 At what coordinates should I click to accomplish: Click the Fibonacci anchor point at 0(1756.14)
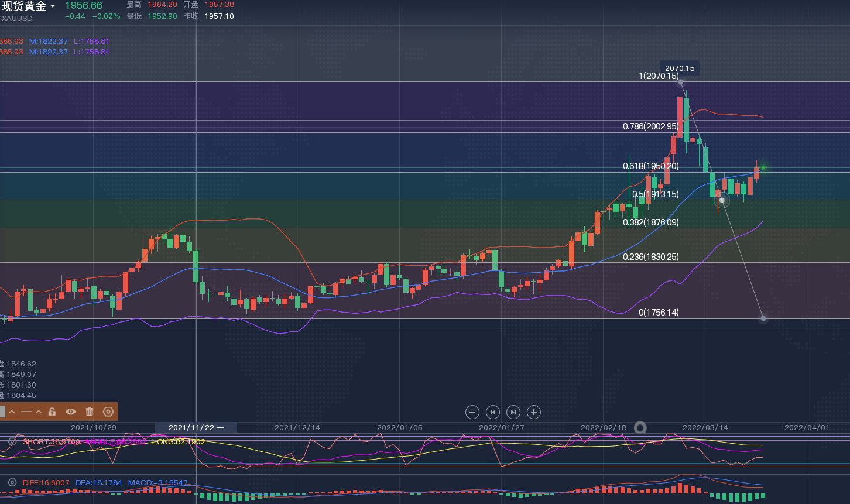click(763, 318)
